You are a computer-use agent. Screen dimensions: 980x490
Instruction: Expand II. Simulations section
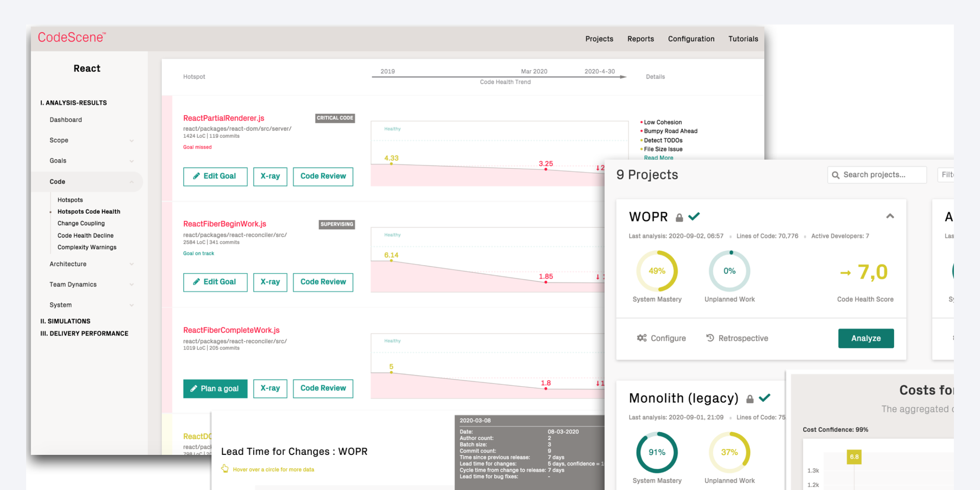(65, 321)
